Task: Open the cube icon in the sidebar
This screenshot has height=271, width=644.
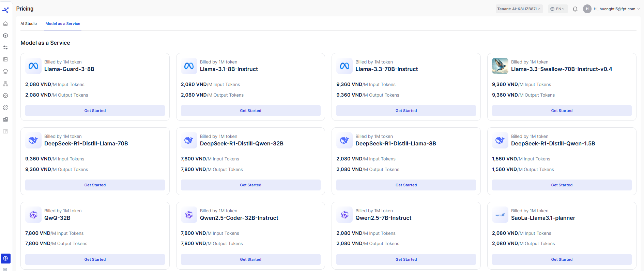Action: tap(5, 35)
